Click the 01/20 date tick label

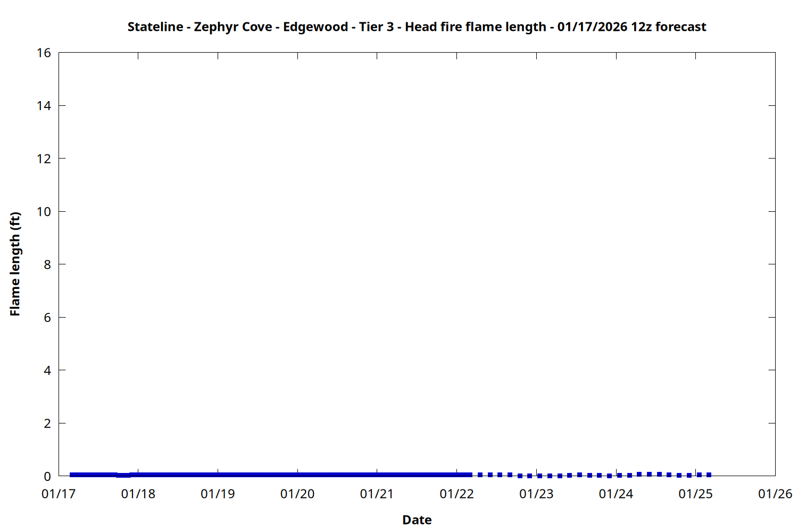click(297, 494)
